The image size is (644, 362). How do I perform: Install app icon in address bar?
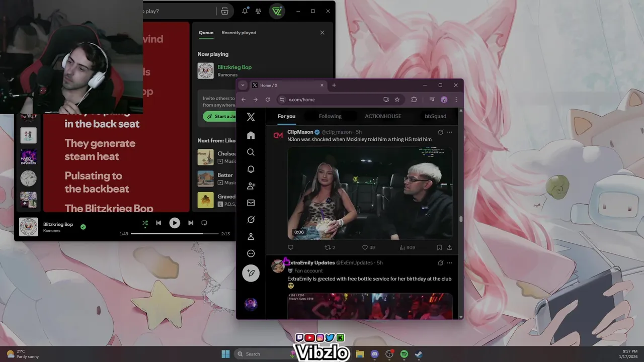coord(386,100)
